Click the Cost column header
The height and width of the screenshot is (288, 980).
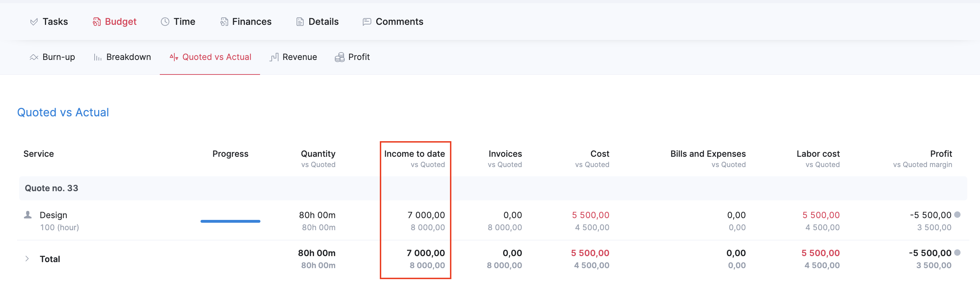[x=600, y=154]
